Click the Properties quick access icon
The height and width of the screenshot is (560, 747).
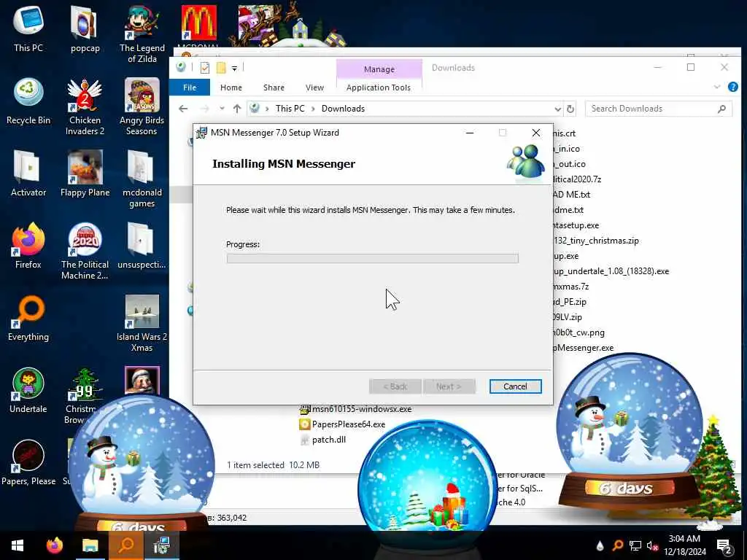tap(205, 68)
